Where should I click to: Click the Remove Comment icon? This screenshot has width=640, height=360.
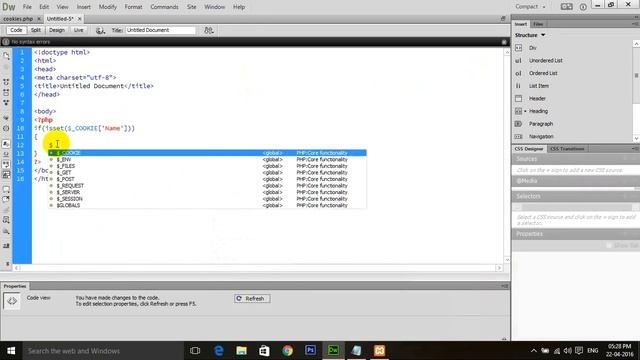point(6,200)
